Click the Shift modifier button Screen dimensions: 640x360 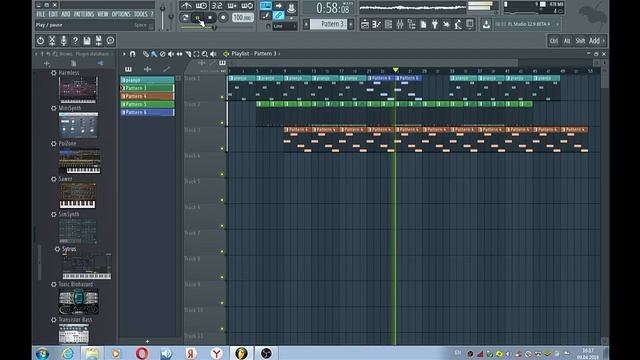[x=580, y=41]
